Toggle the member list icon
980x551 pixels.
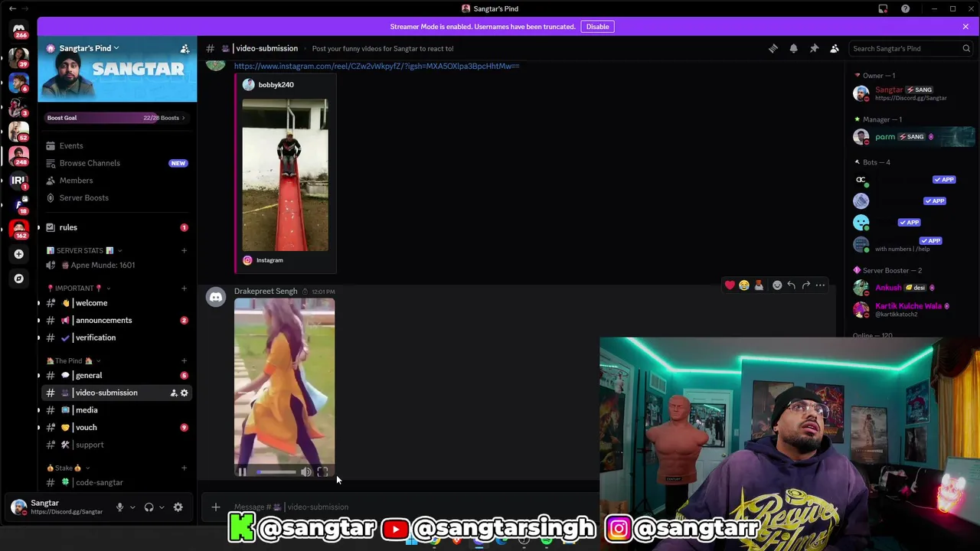coord(835,48)
